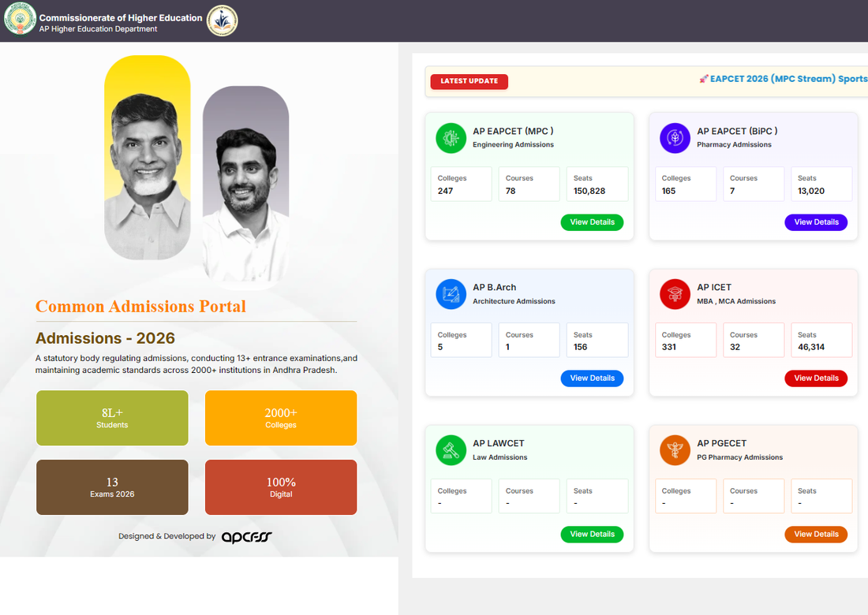
Task: Click the PG Pharmacy Admissions subtitle
Action: tap(739, 457)
